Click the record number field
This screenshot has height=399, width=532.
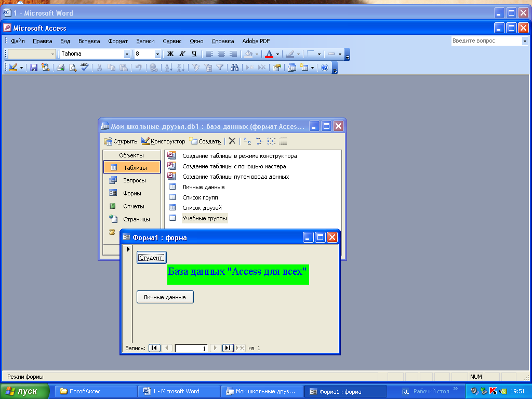click(191, 348)
